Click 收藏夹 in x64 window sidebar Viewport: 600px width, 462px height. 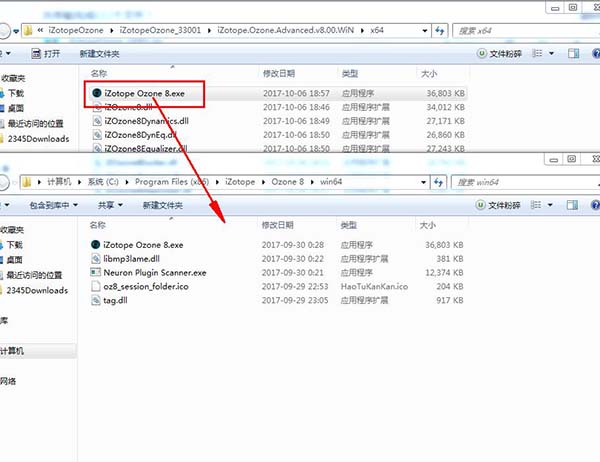pos(13,78)
